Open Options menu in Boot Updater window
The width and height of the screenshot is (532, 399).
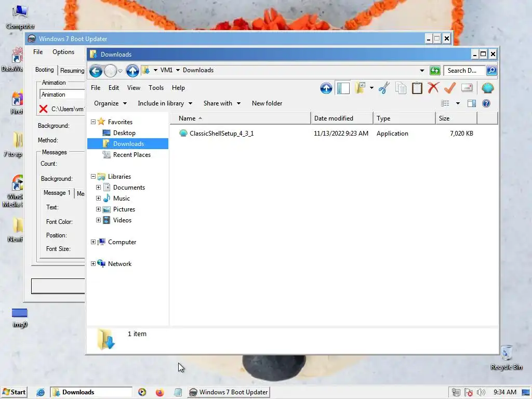click(63, 52)
